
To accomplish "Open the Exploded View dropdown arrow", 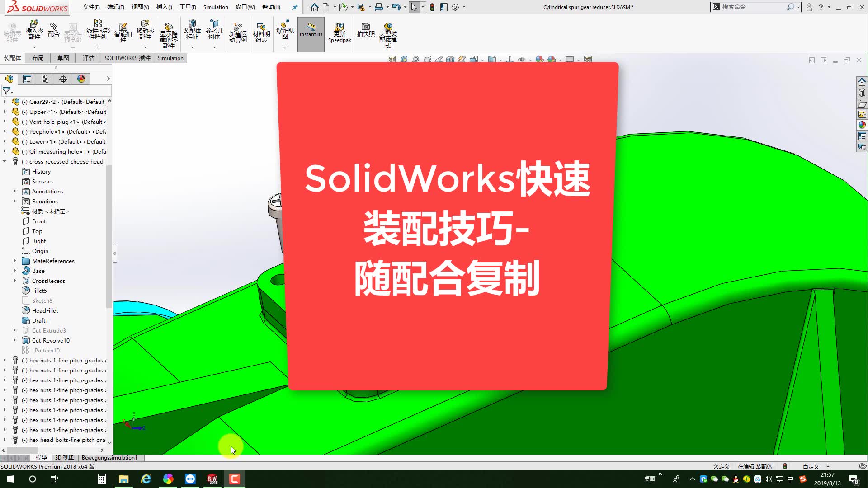I will [x=285, y=47].
